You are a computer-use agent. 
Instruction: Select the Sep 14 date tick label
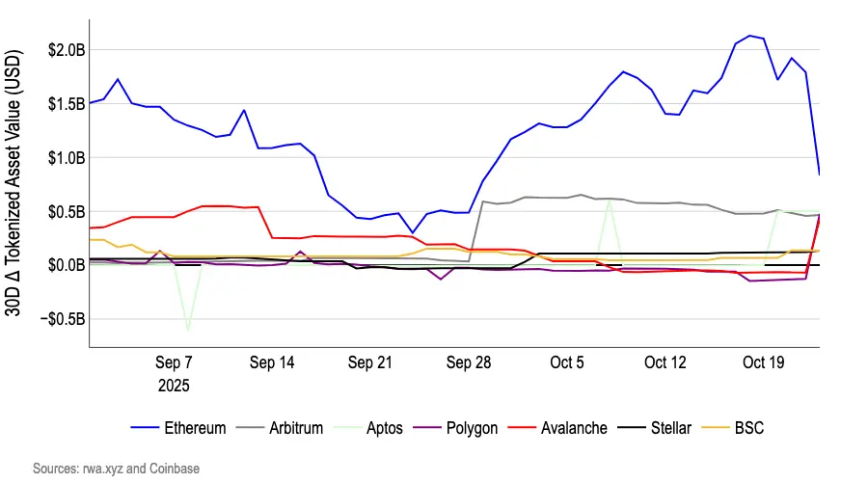pyautogui.click(x=272, y=363)
